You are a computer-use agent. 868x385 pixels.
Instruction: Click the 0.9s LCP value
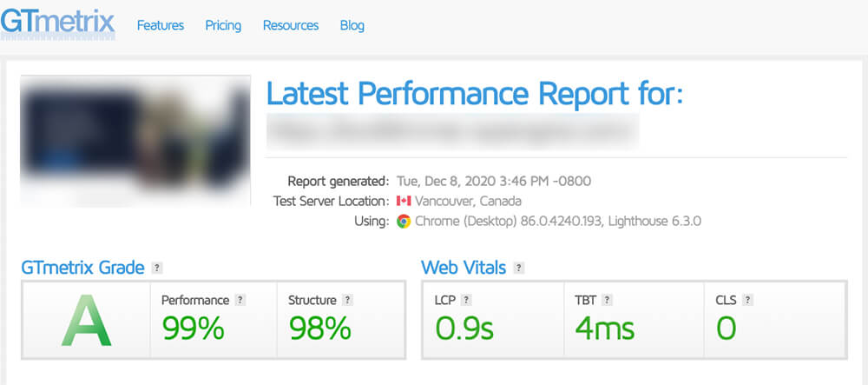tap(464, 328)
